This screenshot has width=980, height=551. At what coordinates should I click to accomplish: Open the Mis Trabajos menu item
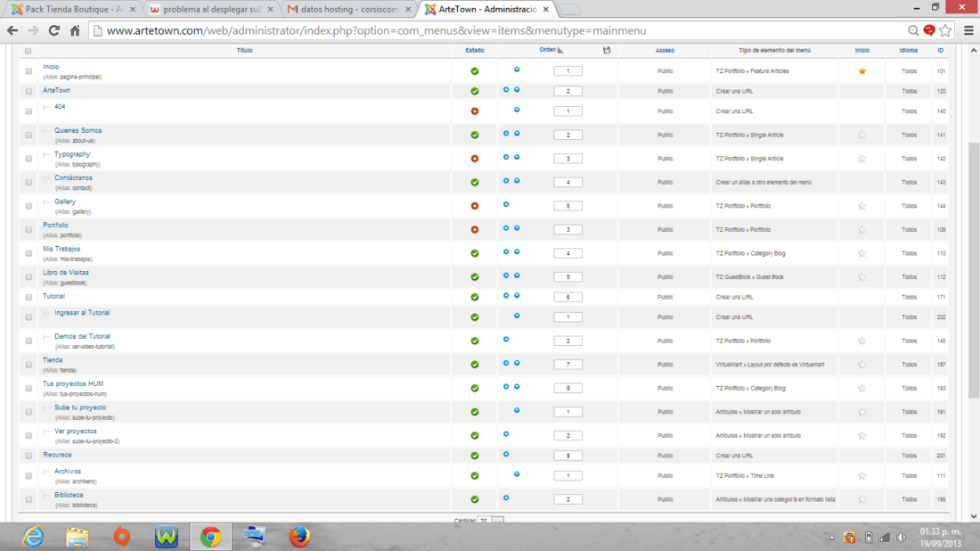tap(61, 248)
